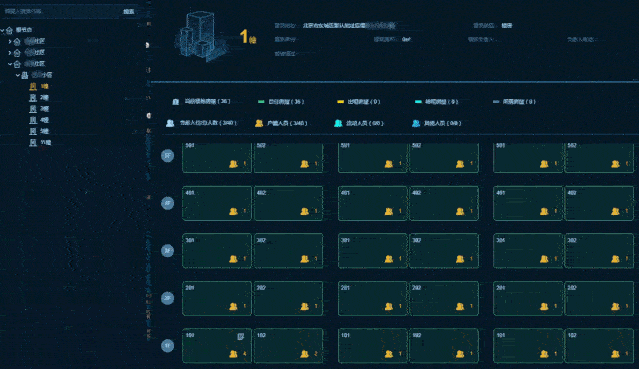Click the home icon of the root tree node
The image size is (639, 369).
[x=9, y=30]
